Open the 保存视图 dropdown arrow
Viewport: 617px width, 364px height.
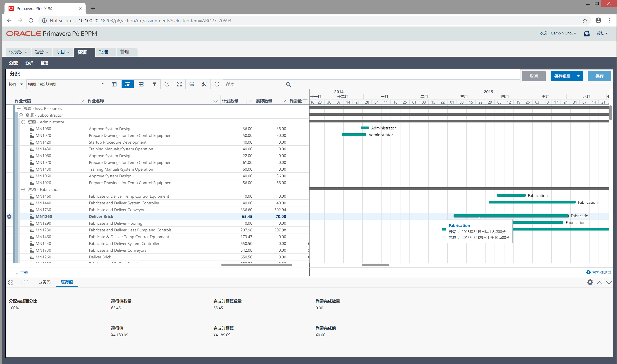coord(578,76)
